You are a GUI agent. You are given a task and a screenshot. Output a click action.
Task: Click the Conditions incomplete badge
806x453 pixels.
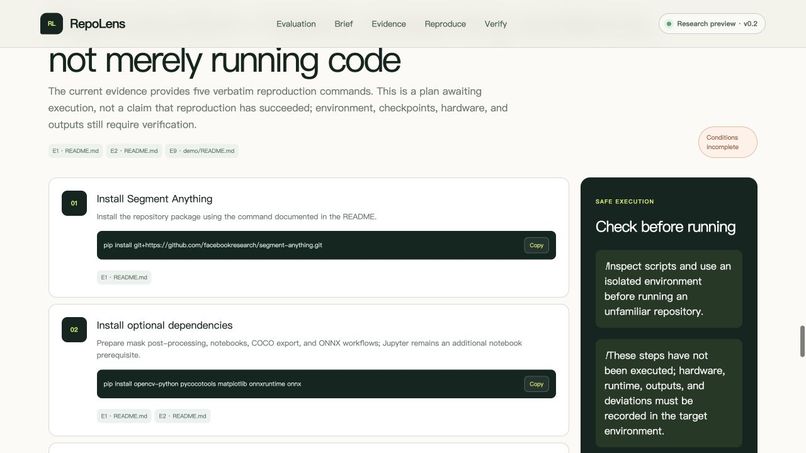(x=727, y=142)
